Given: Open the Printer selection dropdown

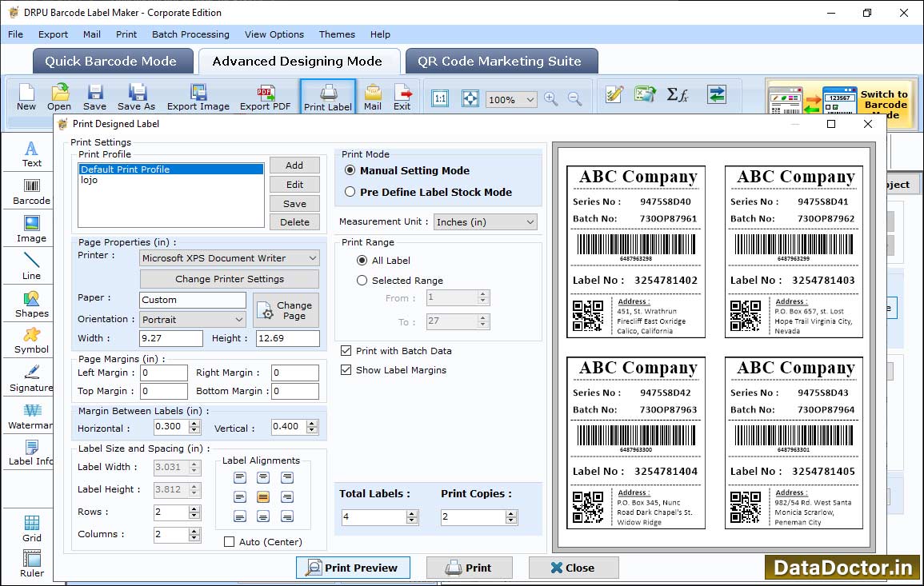Looking at the screenshot, I should coord(230,258).
